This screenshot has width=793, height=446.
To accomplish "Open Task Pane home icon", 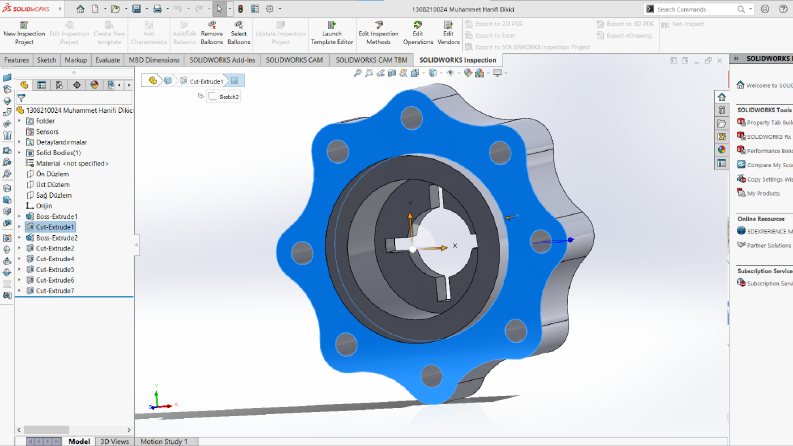I will click(722, 97).
